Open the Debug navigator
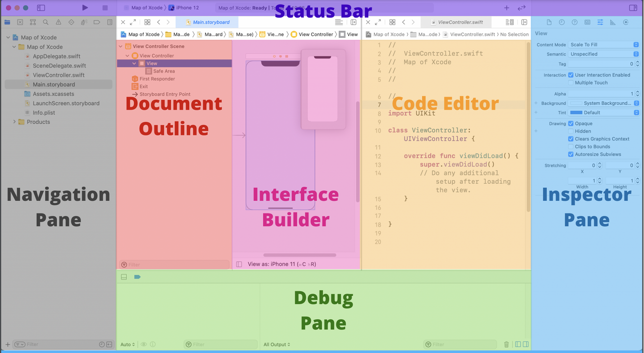This screenshot has width=644, height=353. 84,22
